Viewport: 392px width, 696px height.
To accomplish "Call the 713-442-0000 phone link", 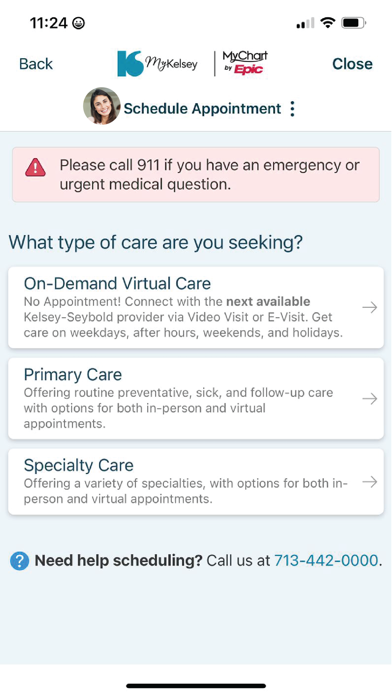I will (326, 561).
